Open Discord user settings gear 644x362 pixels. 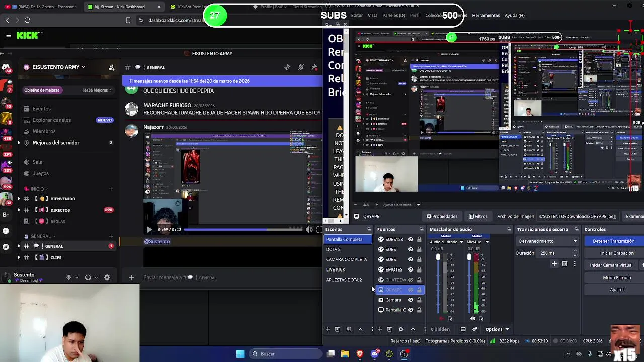(107, 277)
